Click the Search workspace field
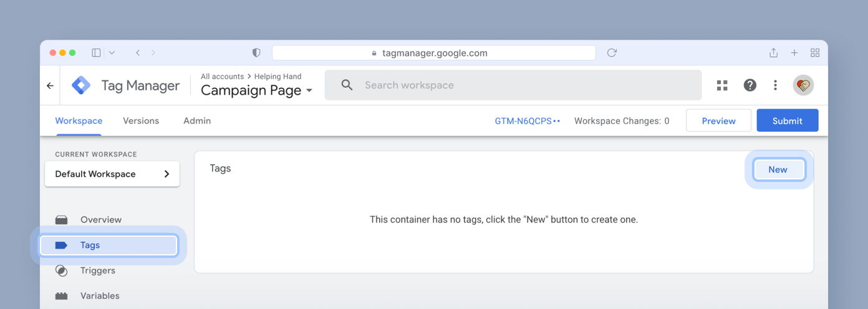 point(513,85)
